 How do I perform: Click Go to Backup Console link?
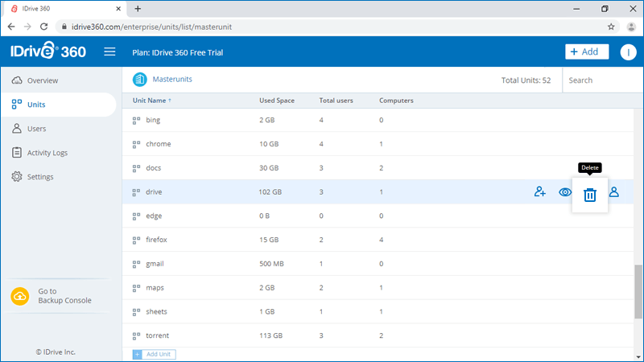pos(64,296)
